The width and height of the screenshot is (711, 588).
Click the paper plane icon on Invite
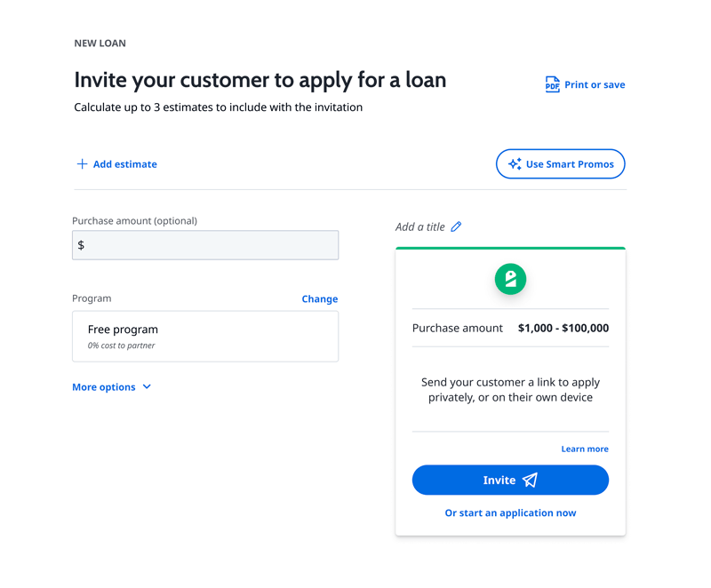[531, 481]
